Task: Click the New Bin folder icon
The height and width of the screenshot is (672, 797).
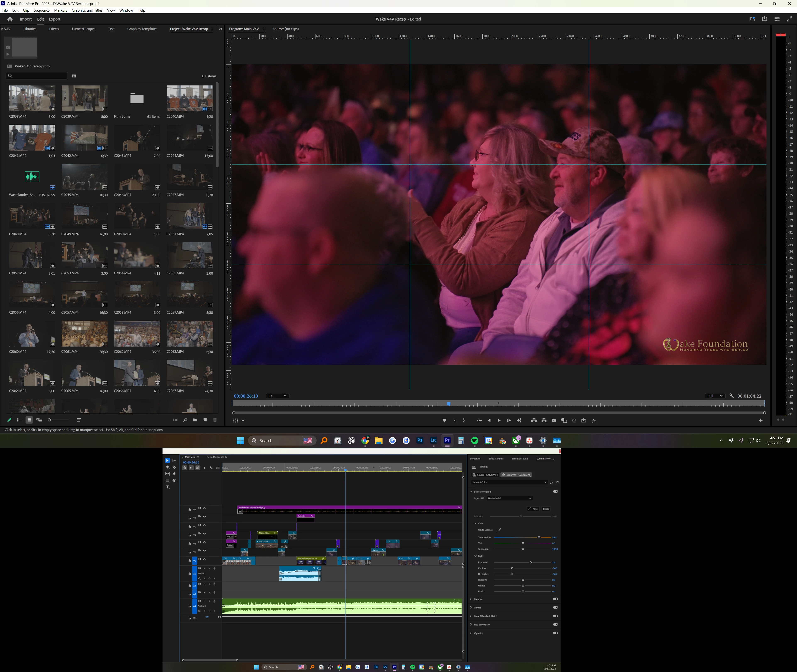Action: 195,420
